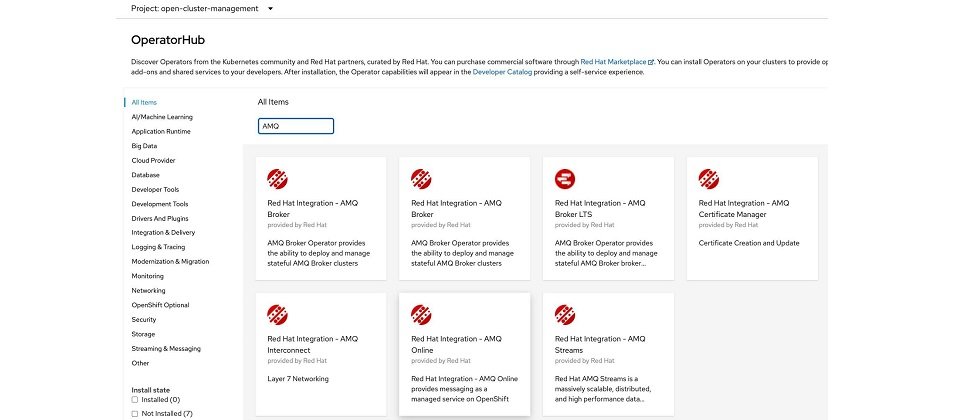Choose the Development Tools category
This screenshot has width=960, height=420.
[160, 204]
